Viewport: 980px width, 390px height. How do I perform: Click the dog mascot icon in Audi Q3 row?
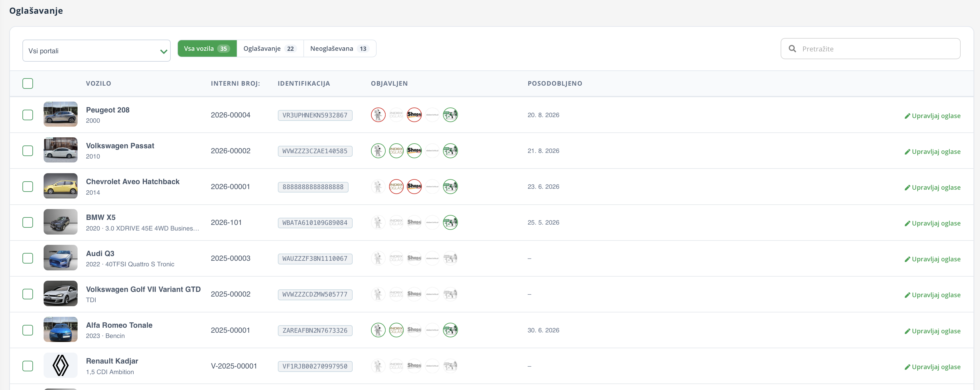click(x=378, y=258)
